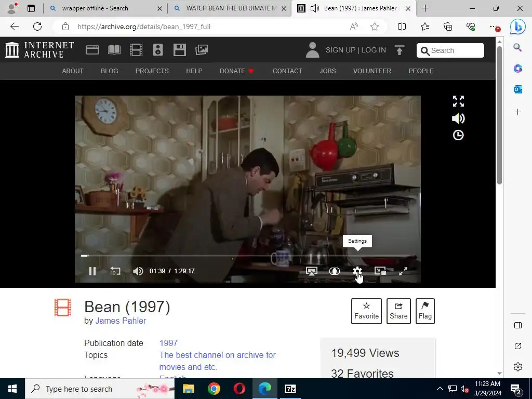The height and width of the screenshot is (399, 532).
Task: Open the CONTACT menu item
Action: (x=287, y=71)
